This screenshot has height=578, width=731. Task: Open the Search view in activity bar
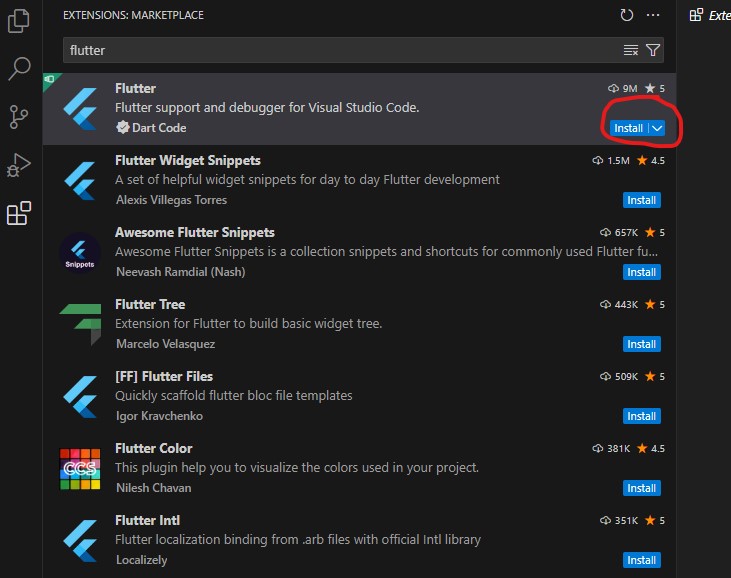click(19, 69)
